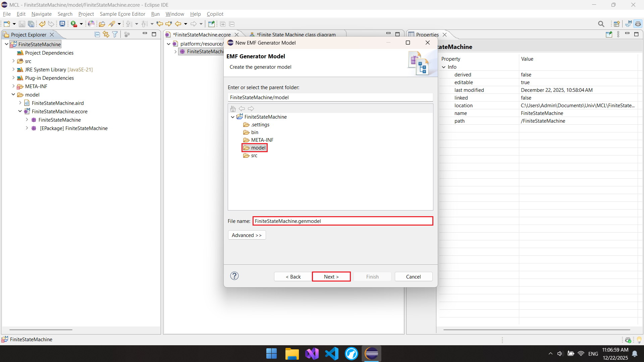Click the Collapse All icon in Project Explorer
The height and width of the screenshot is (362, 644).
tap(97, 35)
